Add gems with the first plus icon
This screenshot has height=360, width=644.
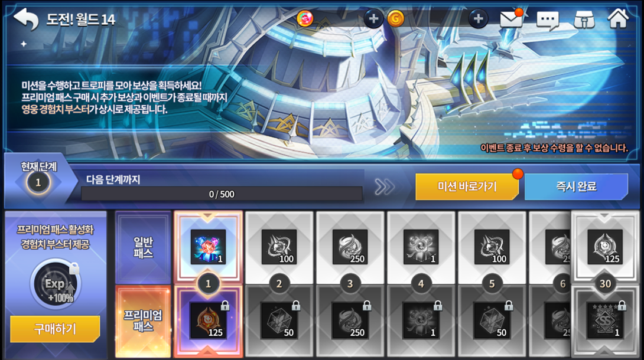(373, 18)
